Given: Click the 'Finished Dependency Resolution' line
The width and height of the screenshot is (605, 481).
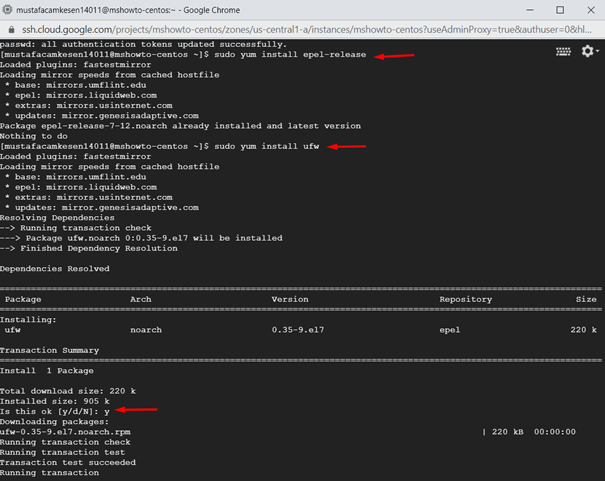Looking at the screenshot, I should click(89, 248).
